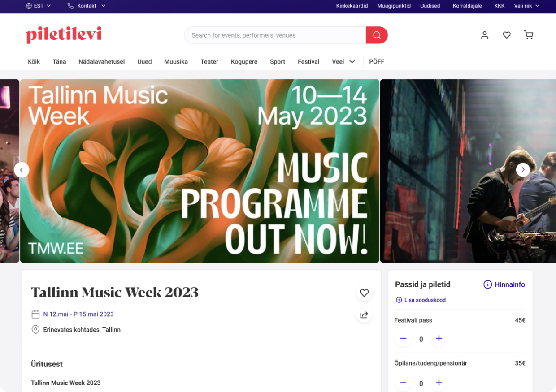Open the Uued category

click(144, 62)
